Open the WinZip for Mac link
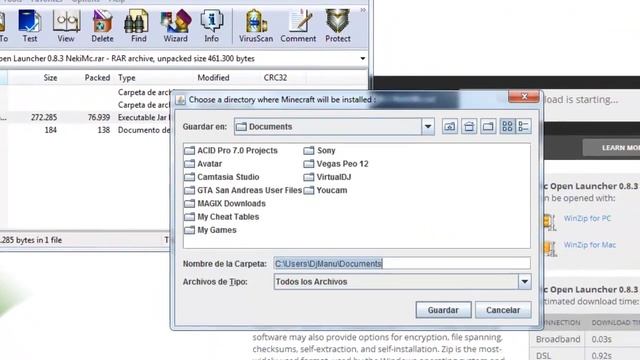Viewport: 640px width, 360px height. point(590,245)
